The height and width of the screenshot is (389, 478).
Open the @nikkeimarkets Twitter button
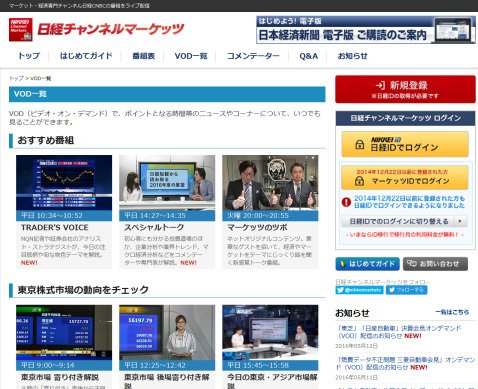pos(360,290)
